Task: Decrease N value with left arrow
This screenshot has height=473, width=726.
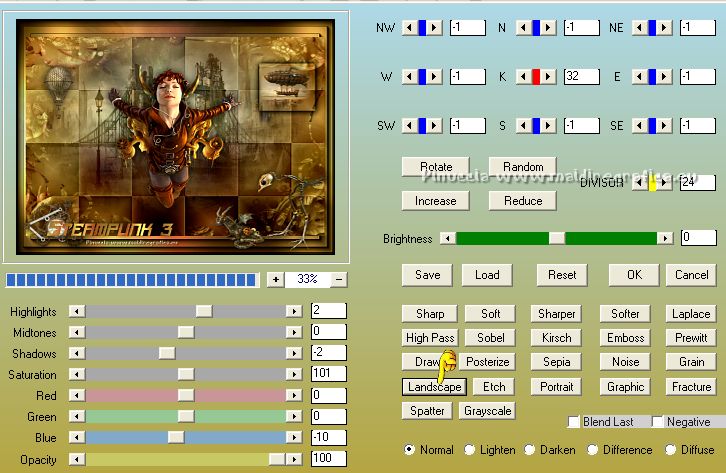Action: tap(524, 28)
